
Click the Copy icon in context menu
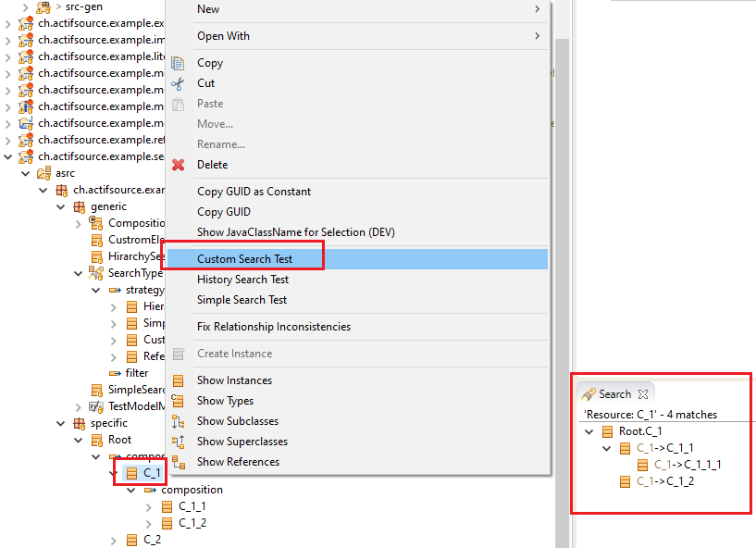coord(179,63)
